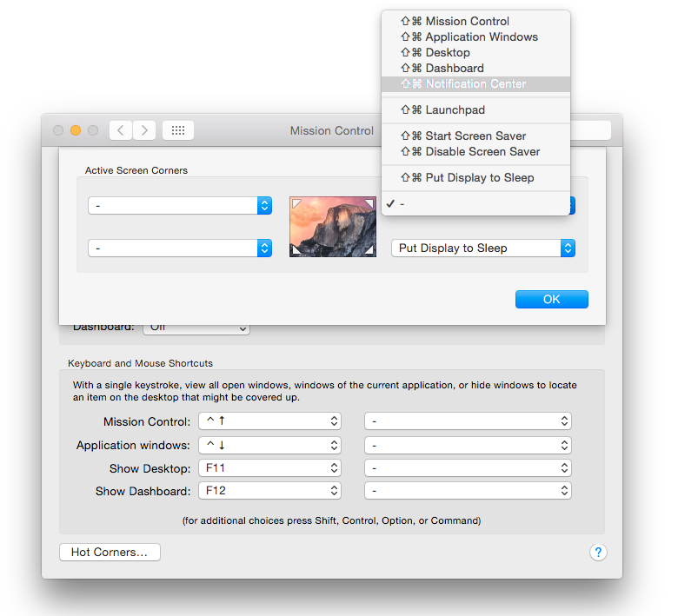Minimize window with the yellow button
This screenshot has width=678, height=616.
76,130
